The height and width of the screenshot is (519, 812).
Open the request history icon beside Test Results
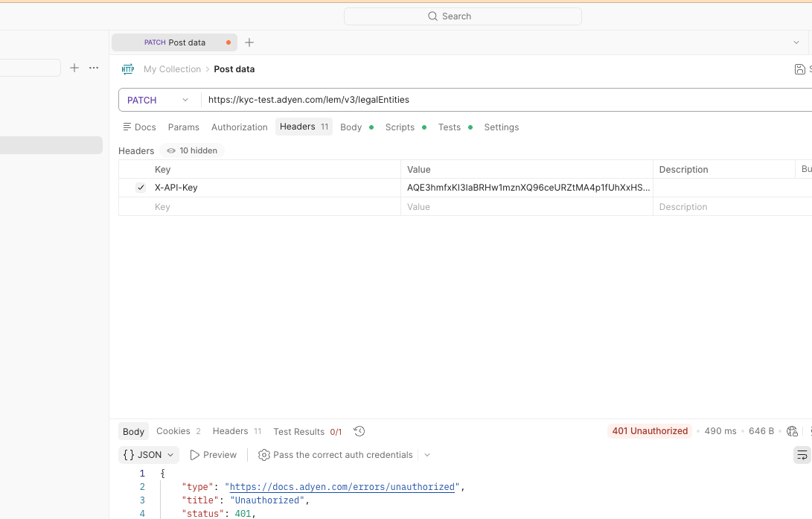pyautogui.click(x=359, y=431)
